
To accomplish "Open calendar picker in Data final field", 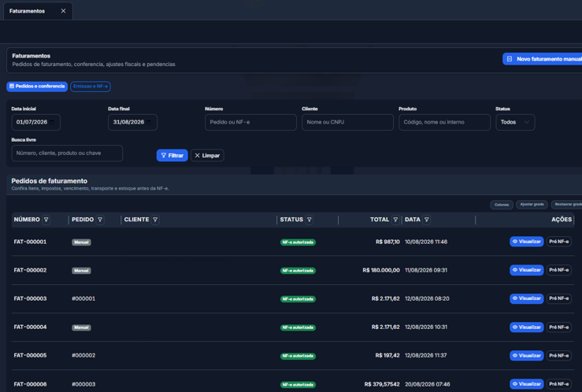I will [149, 122].
